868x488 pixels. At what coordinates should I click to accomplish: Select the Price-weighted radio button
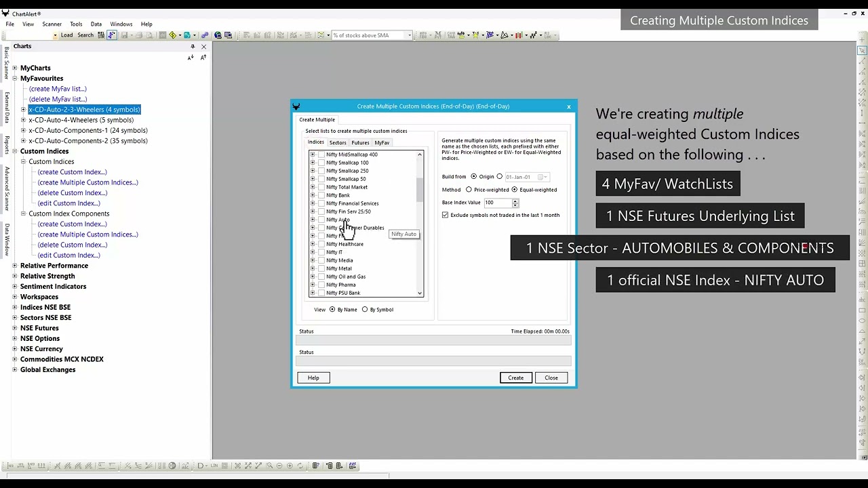coord(469,190)
